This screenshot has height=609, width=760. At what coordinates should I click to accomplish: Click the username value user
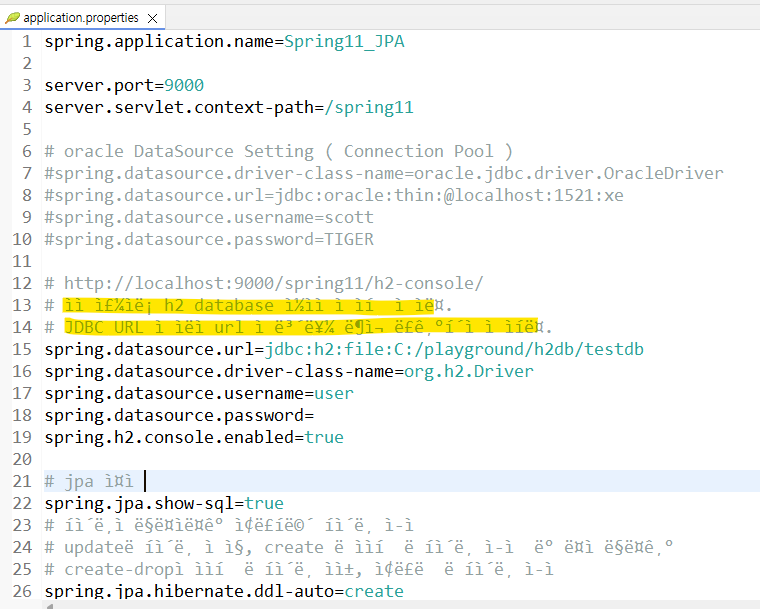pos(334,394)
